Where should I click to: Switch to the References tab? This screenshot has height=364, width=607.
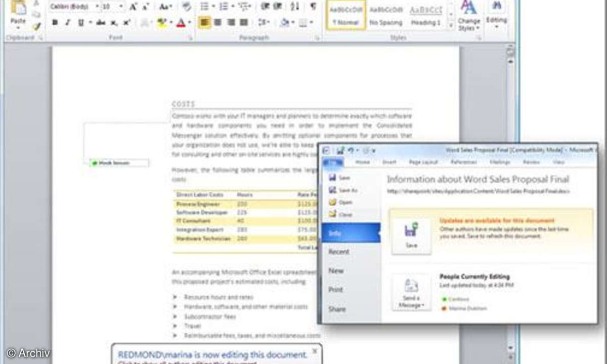[464, 162]
